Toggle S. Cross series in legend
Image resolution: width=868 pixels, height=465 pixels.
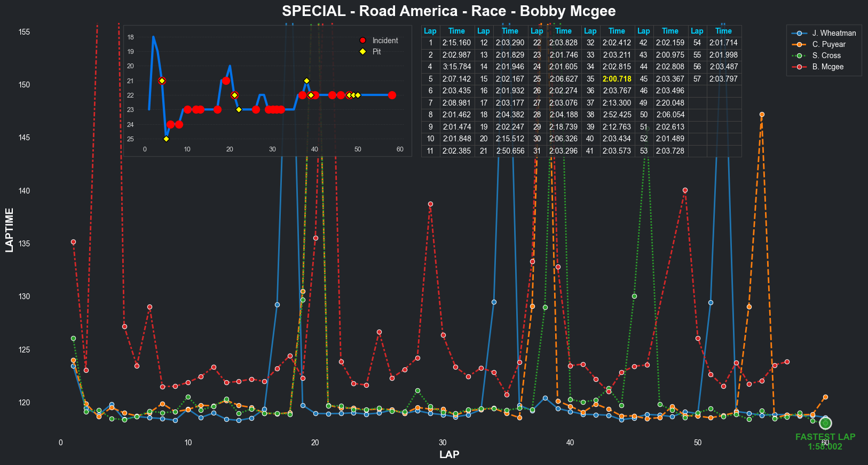826,55
